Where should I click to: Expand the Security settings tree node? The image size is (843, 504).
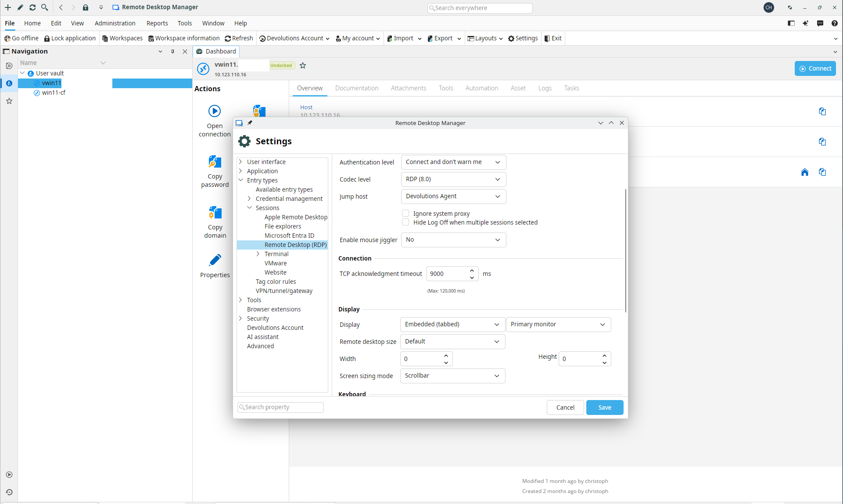point(240,318)
